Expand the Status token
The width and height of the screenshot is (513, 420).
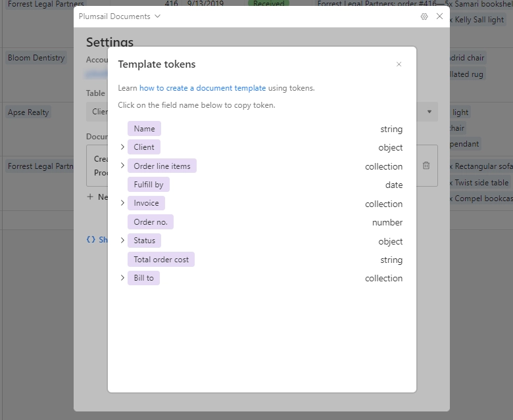point(122,240)
